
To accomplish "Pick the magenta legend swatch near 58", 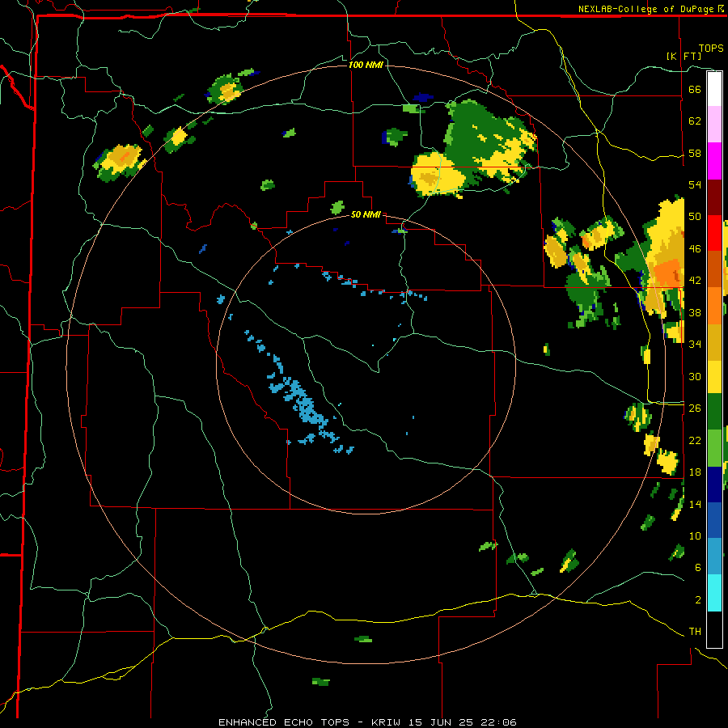I will click(x=714, y=161).
